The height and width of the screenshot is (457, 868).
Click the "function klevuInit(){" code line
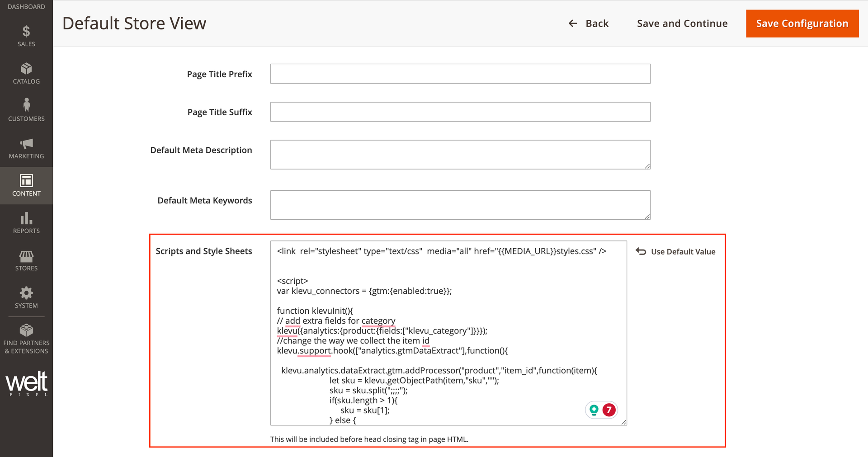pos(315,311)
